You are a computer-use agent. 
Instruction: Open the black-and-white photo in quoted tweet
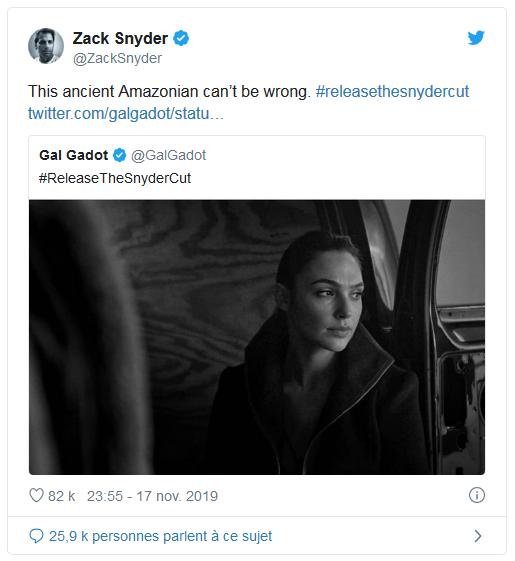click(x=257, y=337)
